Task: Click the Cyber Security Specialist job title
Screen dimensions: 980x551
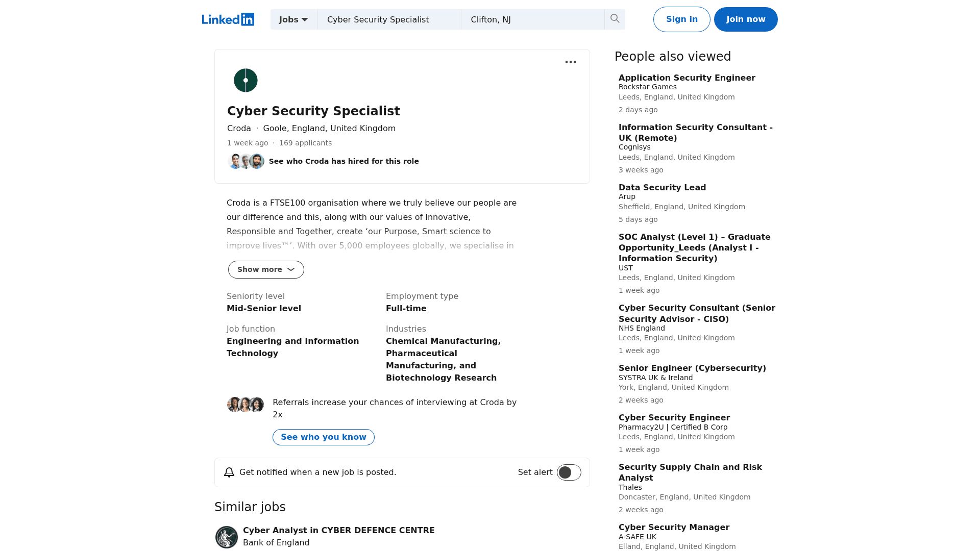Action: click(x=313, y=111)
